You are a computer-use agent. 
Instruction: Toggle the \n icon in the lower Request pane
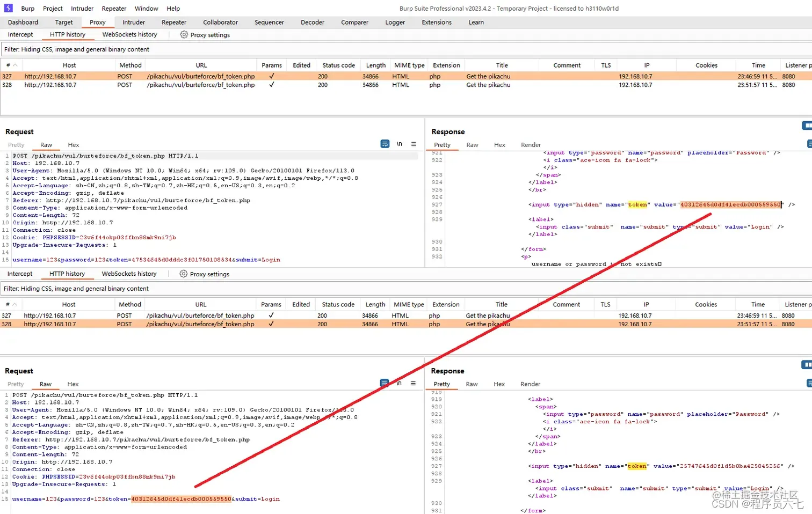(x=398, y=383)
